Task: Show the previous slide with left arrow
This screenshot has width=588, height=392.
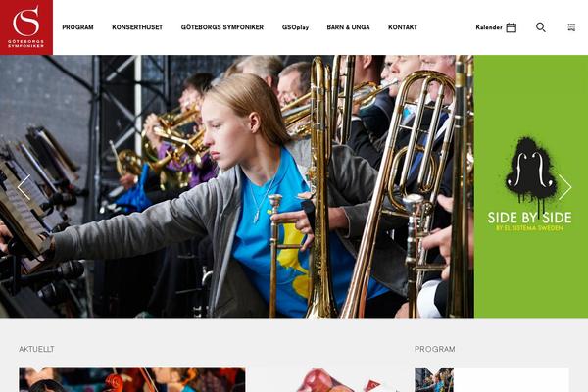Action: [x=24, y=187]
